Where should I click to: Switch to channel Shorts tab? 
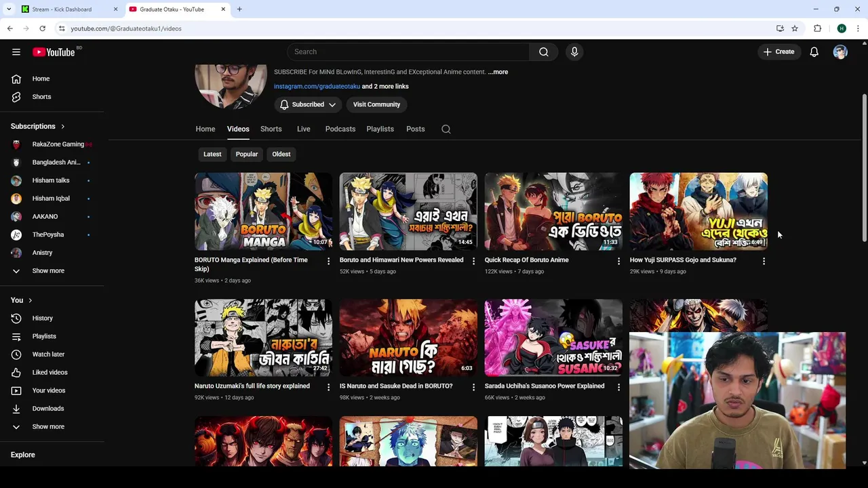271,129
